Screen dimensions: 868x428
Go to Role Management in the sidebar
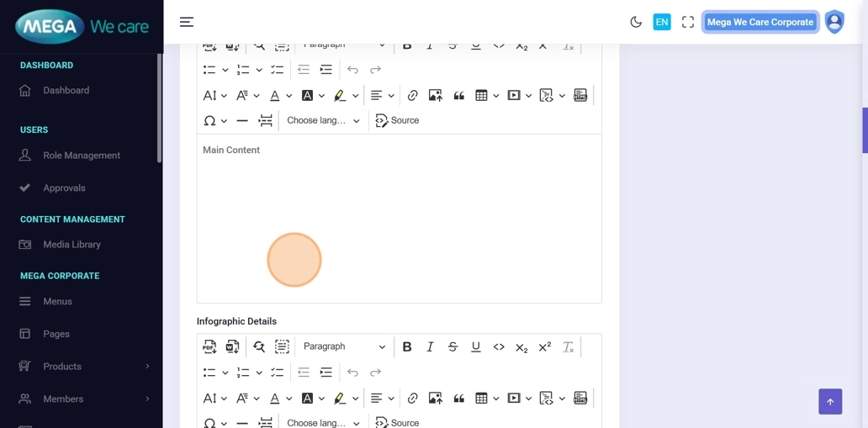click(x=81, y=156)
